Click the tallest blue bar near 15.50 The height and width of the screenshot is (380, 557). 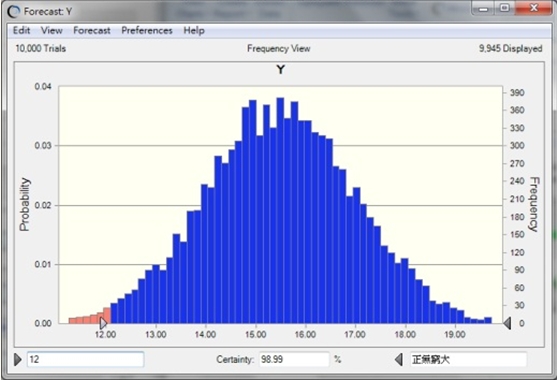[280, 210]
